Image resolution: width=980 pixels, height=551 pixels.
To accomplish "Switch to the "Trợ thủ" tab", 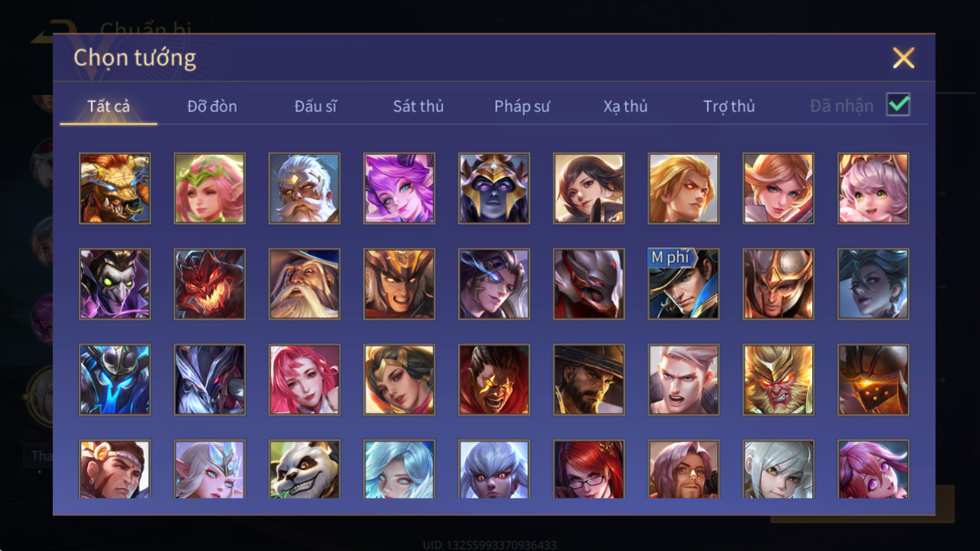I will point(729,106).
